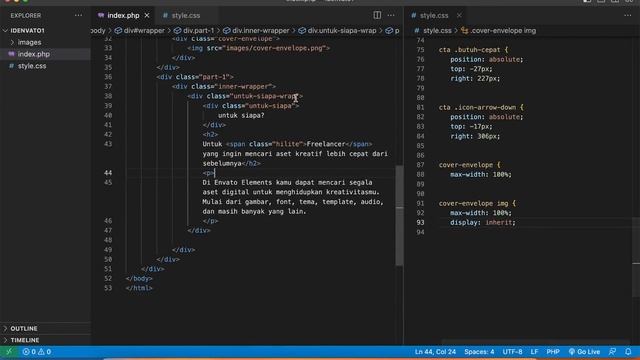The height and width of the screenshot is (360, 640).
Task: Open more actions for left editor group
Action: (x=391, y=15)
